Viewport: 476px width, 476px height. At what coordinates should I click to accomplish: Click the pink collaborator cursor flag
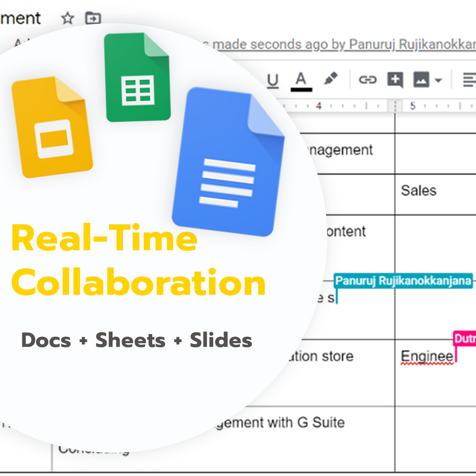point(465,338)
